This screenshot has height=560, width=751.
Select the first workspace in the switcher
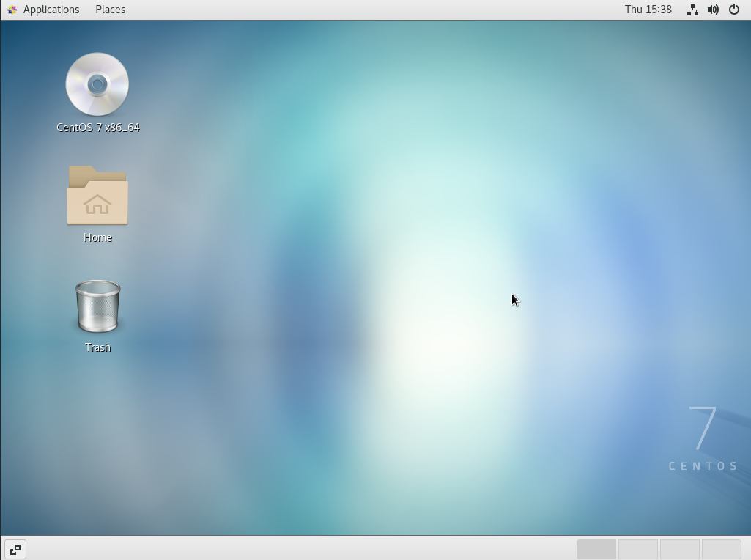pos(596,548)
